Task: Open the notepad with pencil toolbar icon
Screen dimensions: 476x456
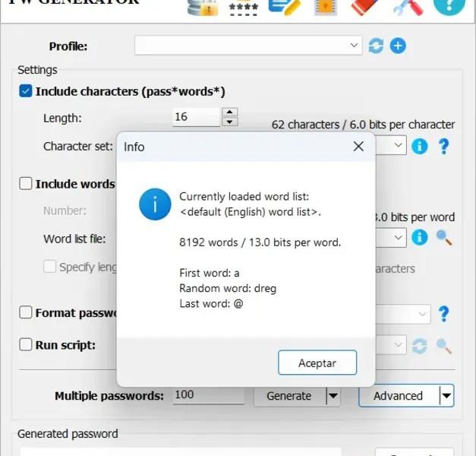Action: [284, 7]
